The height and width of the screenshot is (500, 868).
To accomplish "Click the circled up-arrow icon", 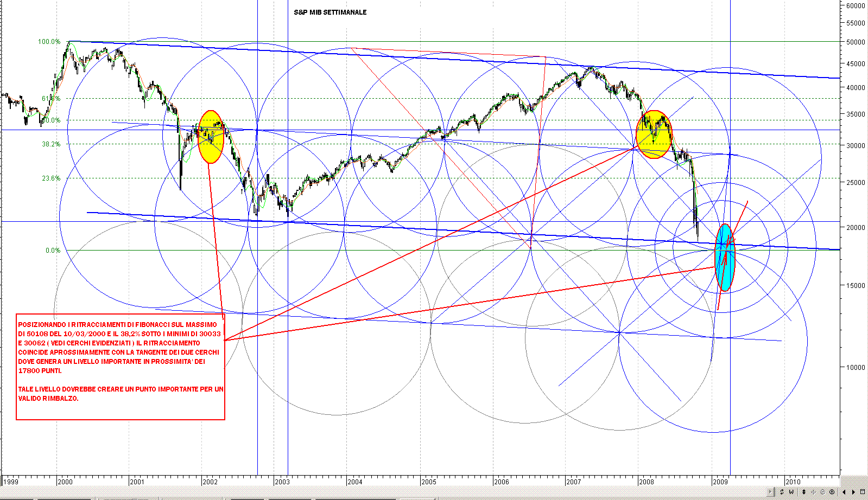I will [x=832, y=492].
